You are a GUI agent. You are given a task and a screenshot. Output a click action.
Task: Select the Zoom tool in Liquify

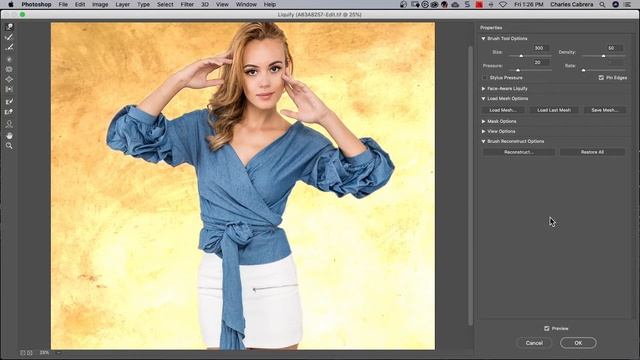click(9, 146)
